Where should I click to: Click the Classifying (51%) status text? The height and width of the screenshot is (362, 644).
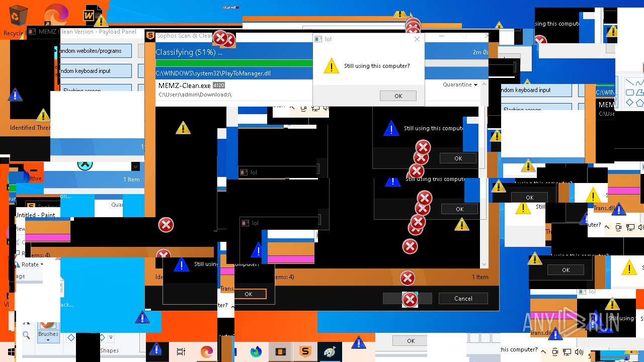pos(189,52)
